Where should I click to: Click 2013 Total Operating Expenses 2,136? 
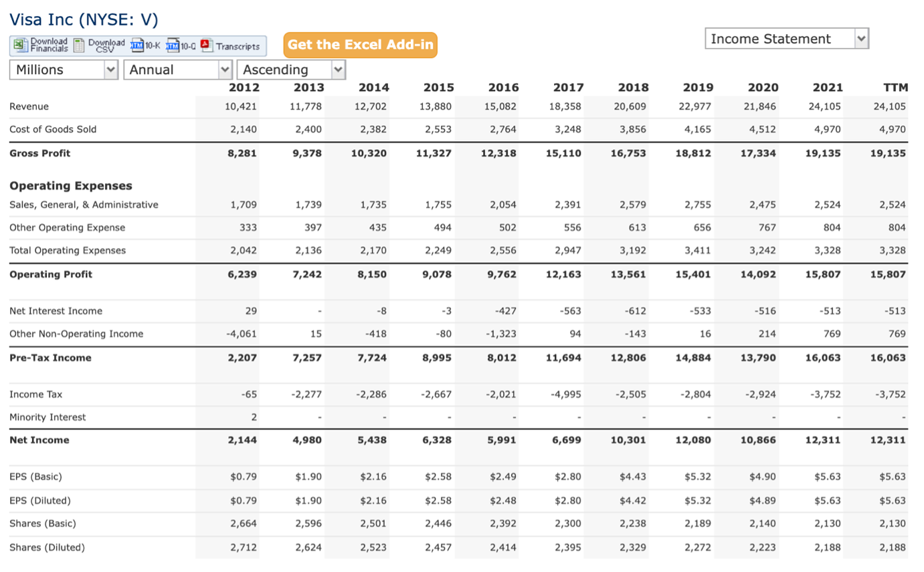tap(308, 250)
